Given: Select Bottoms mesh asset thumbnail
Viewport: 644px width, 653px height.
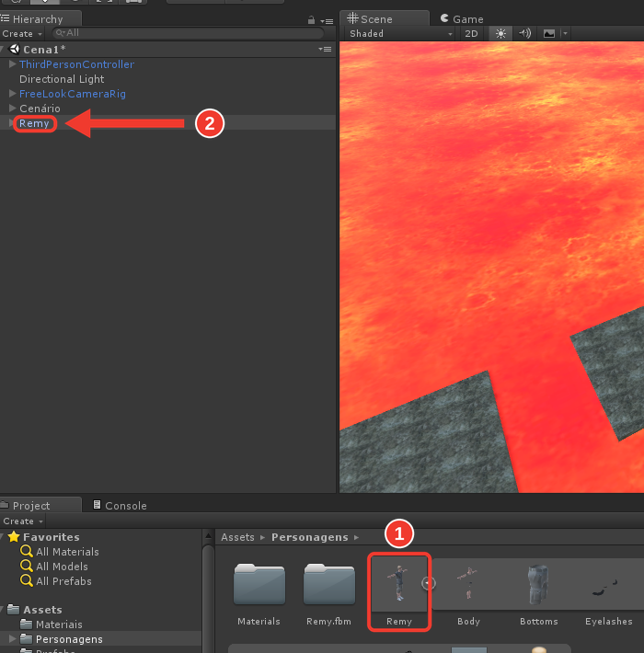Looking at the screenshot, I should 539,583.
